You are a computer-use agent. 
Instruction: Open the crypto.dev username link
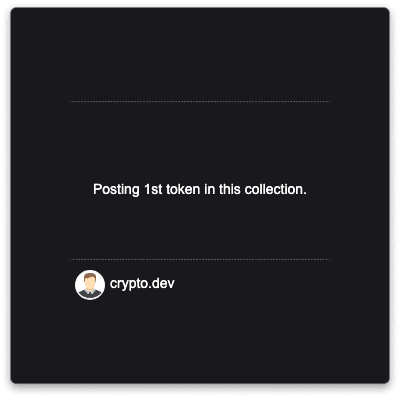pyautogui.click(x=142, y=284)
